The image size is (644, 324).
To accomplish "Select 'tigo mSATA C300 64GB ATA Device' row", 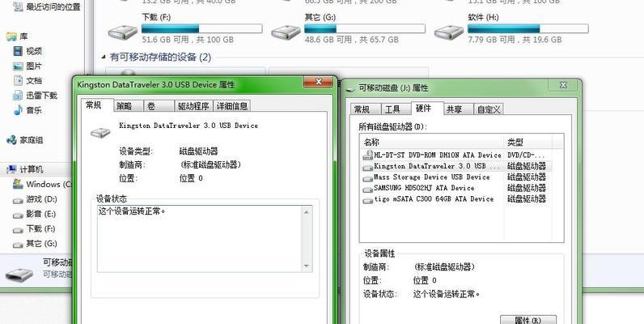I will [x=455, y=199].
